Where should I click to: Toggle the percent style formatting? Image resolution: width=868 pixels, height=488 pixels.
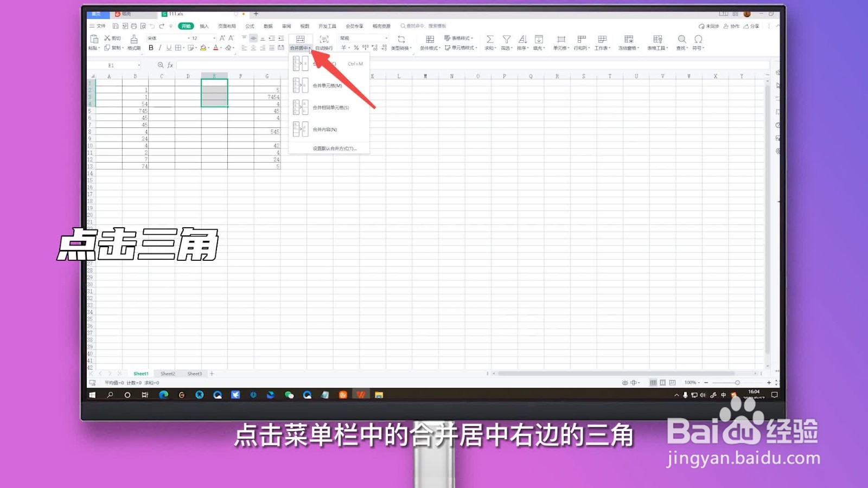(356, 47)
